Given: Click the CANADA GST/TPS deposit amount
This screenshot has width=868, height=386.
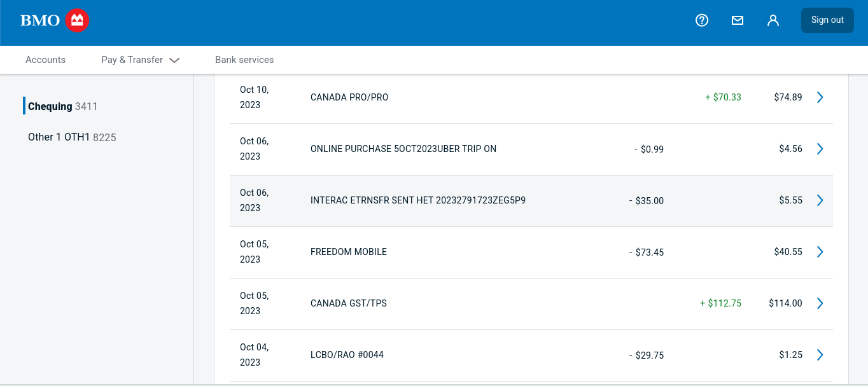Looking at the screenshot, I should (720, 303).
